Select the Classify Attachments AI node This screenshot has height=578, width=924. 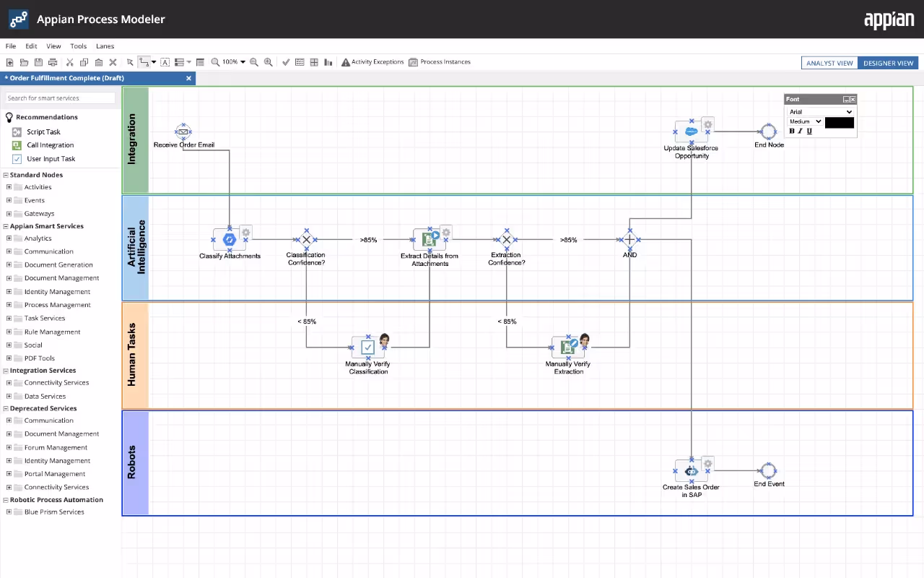click(230, 239)
